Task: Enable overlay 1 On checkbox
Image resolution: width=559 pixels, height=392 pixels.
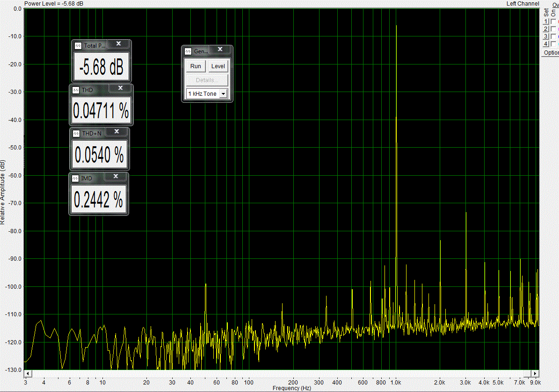Action: tap(553, 21)
